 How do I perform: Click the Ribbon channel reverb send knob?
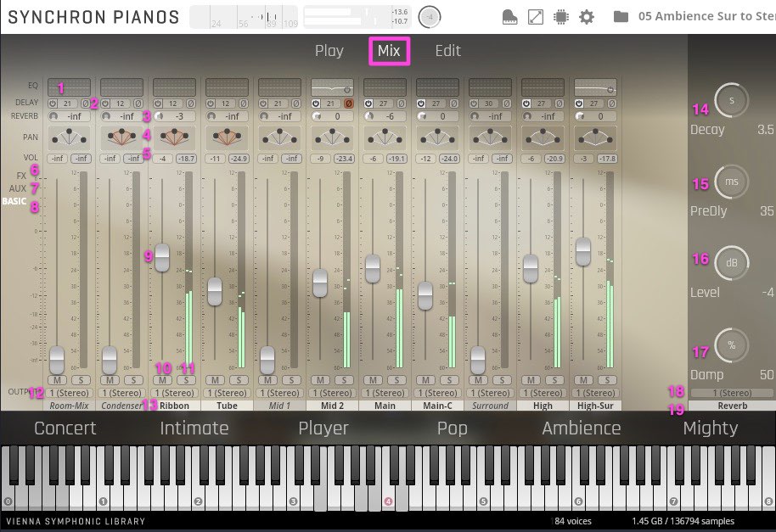pos(160,116)
